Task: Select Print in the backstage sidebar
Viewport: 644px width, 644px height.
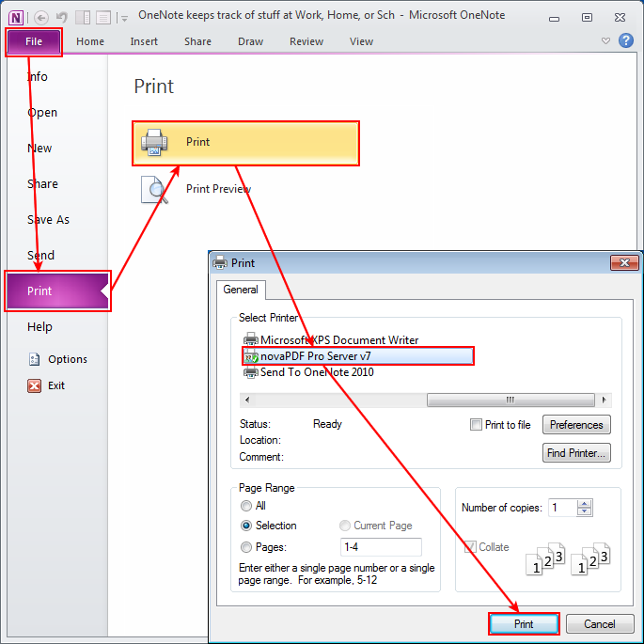Action: 57,291
